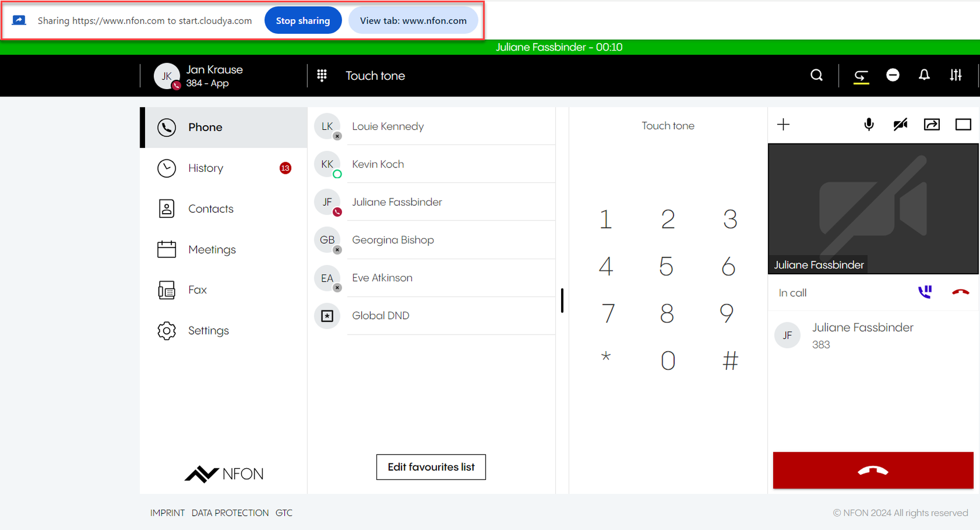Put the call on hold icon

(x=925, y=292)
